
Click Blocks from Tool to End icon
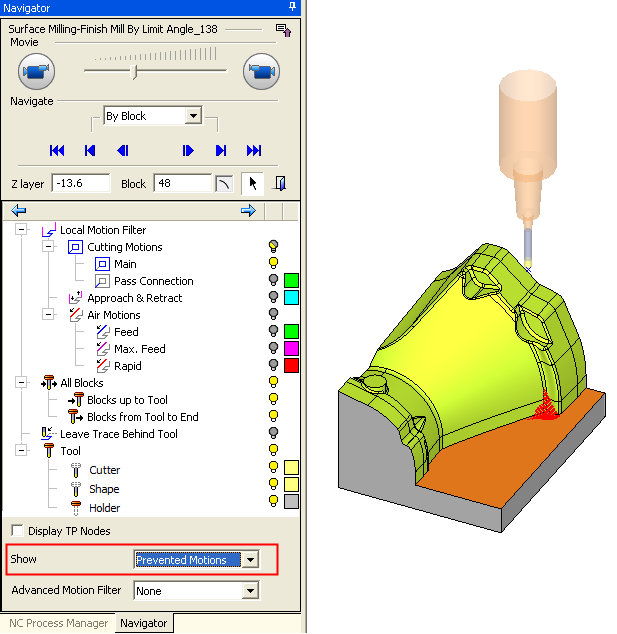coord(75,417)
